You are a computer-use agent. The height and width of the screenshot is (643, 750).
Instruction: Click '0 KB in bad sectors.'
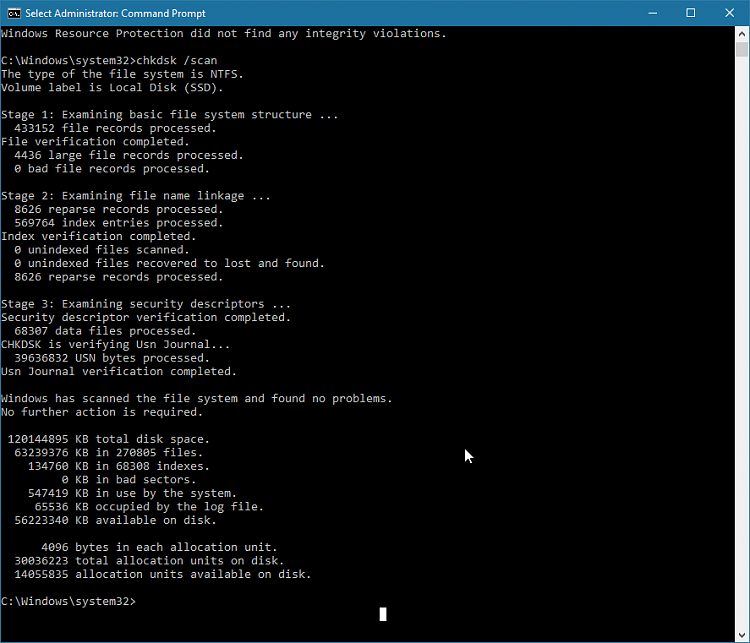pos(129,479)
